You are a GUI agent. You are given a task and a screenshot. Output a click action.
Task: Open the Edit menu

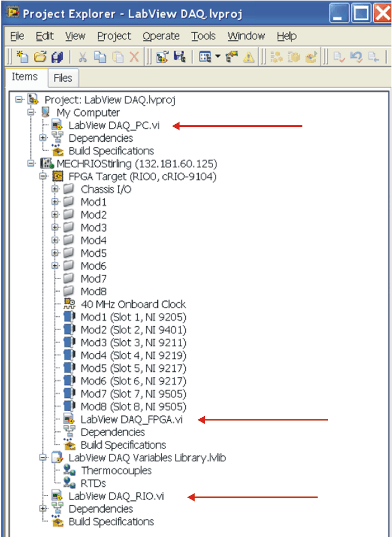pos(45,36)
